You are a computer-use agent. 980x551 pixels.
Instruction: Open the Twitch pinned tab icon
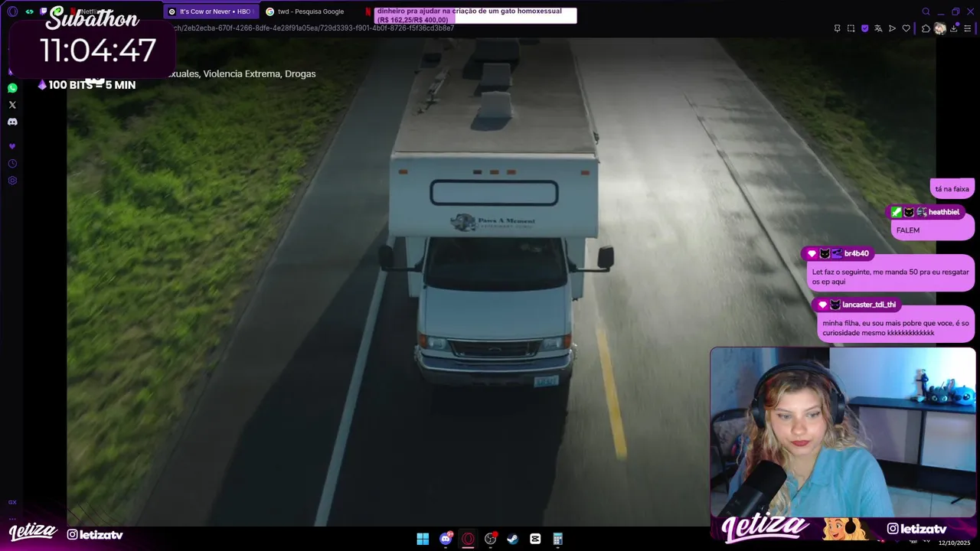pos(44,11)
